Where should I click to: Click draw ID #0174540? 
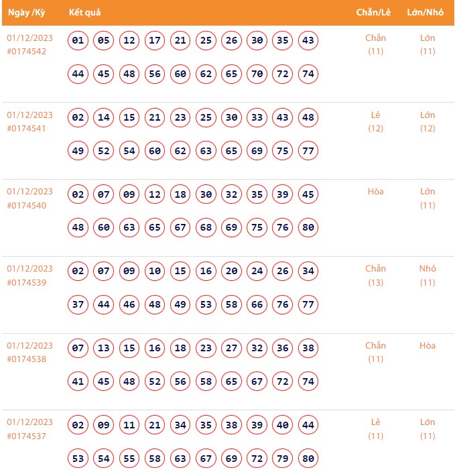pyautogui.click(x=27, y=205)
